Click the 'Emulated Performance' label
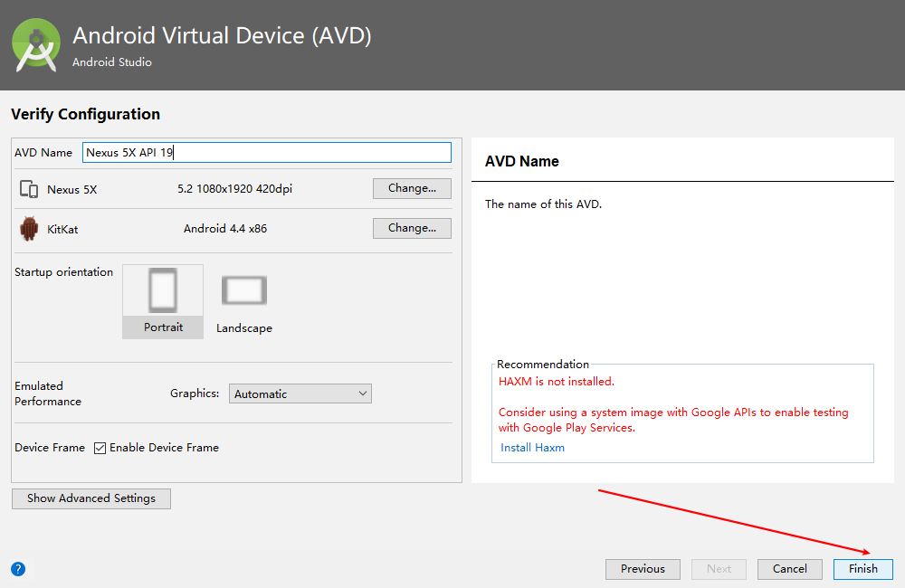Image resolution: width=905 pixels, height=588 pixels. 48,394
